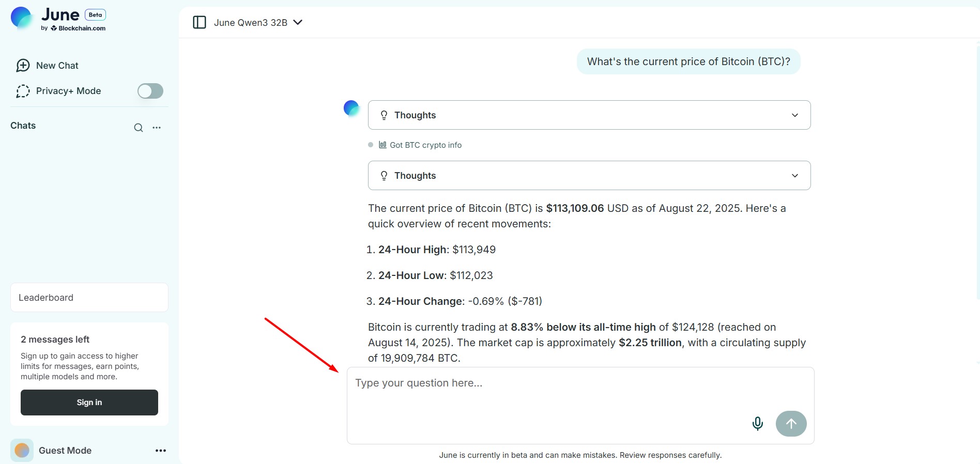
Task: Click the microphone voice input icon
Action: tap(757, 424)
